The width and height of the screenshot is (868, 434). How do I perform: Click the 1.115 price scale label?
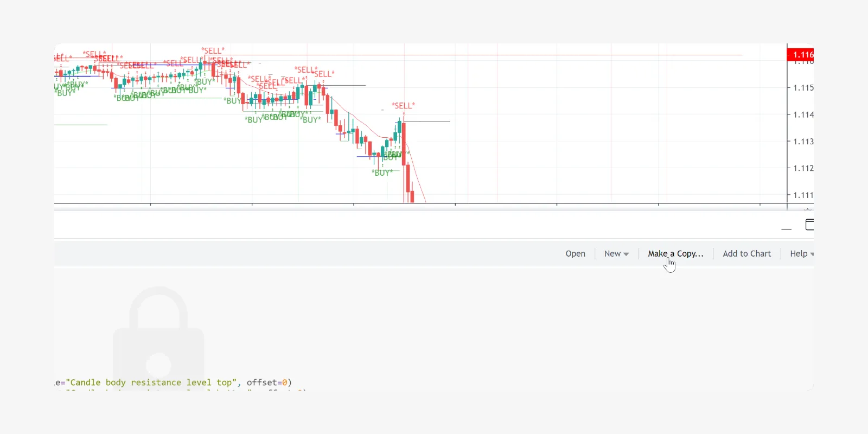(x=803, y=87)
